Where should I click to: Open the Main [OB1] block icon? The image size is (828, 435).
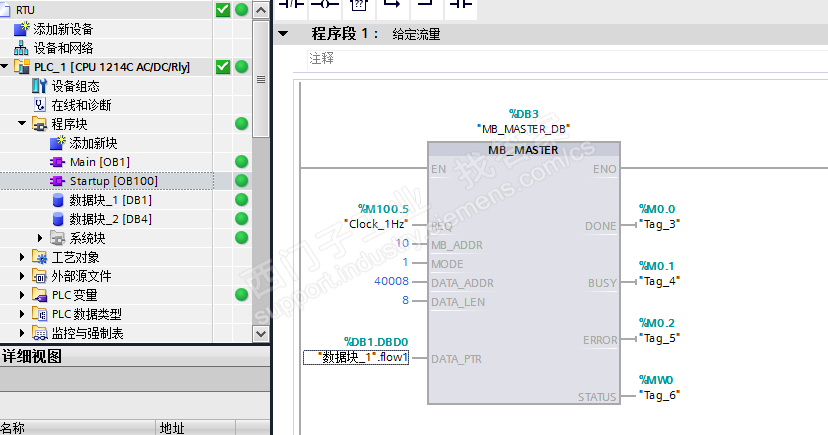click(x=57, y=162)
